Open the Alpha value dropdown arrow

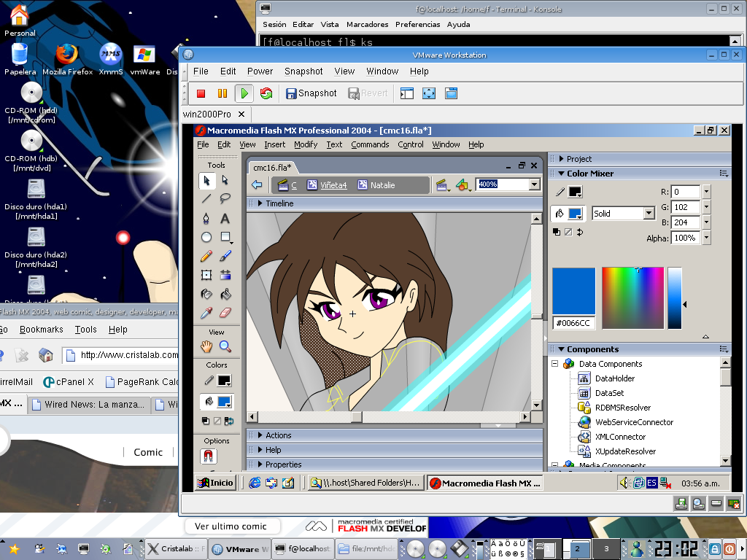click(x=706, y=238)
